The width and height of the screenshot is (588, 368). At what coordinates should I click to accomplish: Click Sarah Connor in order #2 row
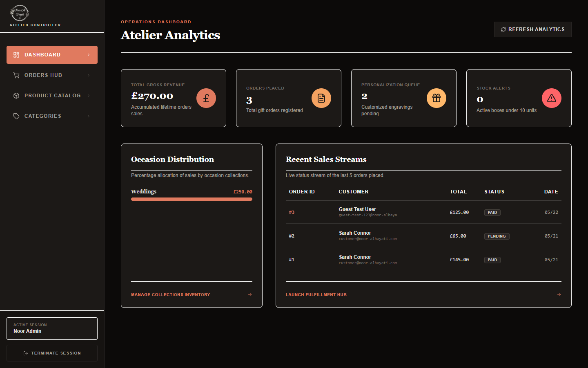pyautogui.click(x=355, y=233)
